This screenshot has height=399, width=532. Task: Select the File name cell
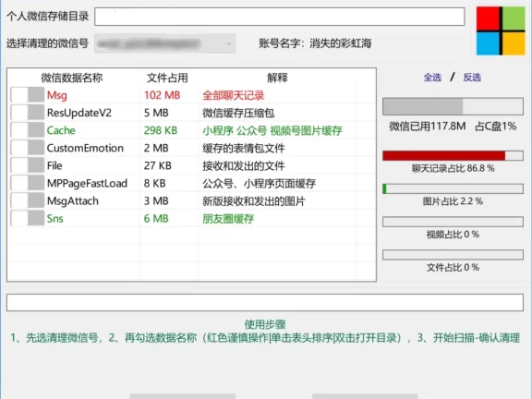tap(54, 165)
